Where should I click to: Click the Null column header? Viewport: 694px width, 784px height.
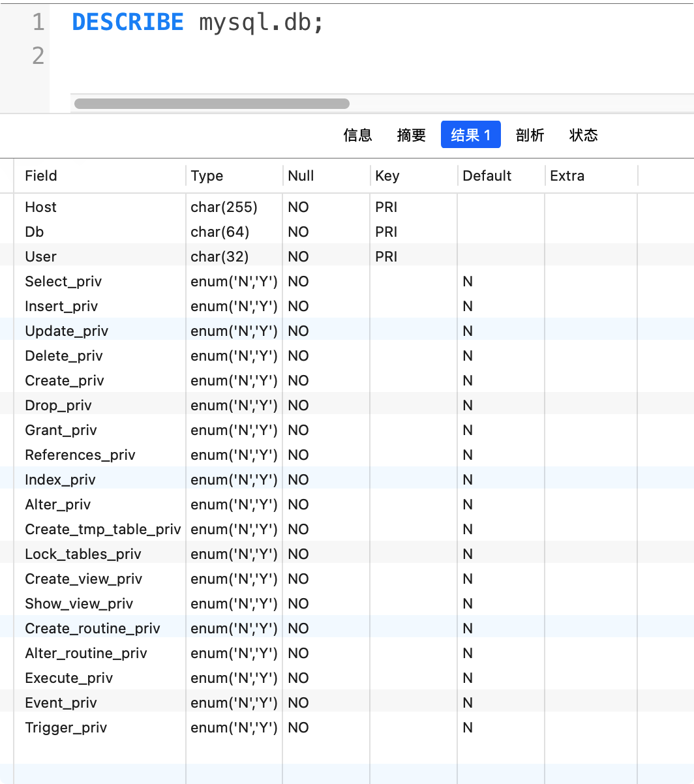tap(298, 175)
